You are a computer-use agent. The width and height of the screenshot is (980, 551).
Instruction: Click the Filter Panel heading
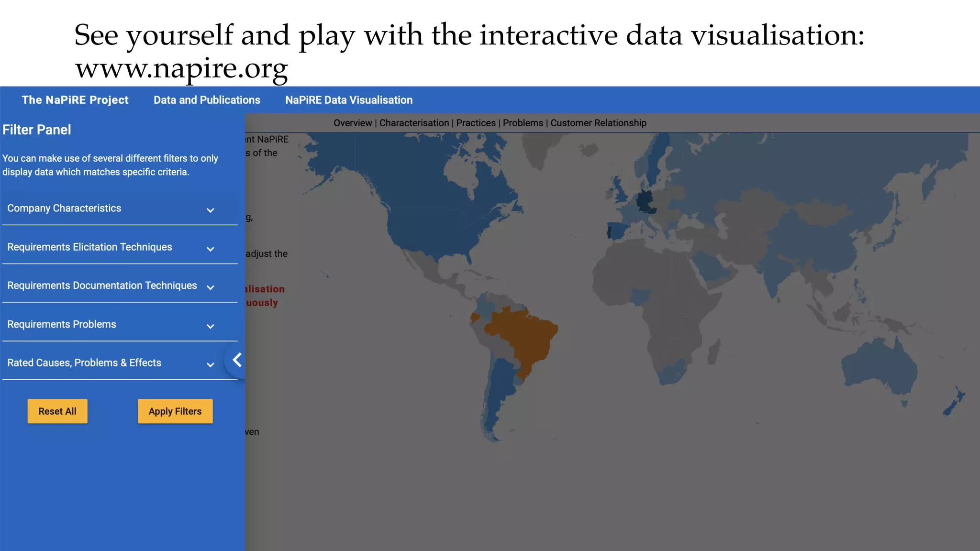[37, 130]
